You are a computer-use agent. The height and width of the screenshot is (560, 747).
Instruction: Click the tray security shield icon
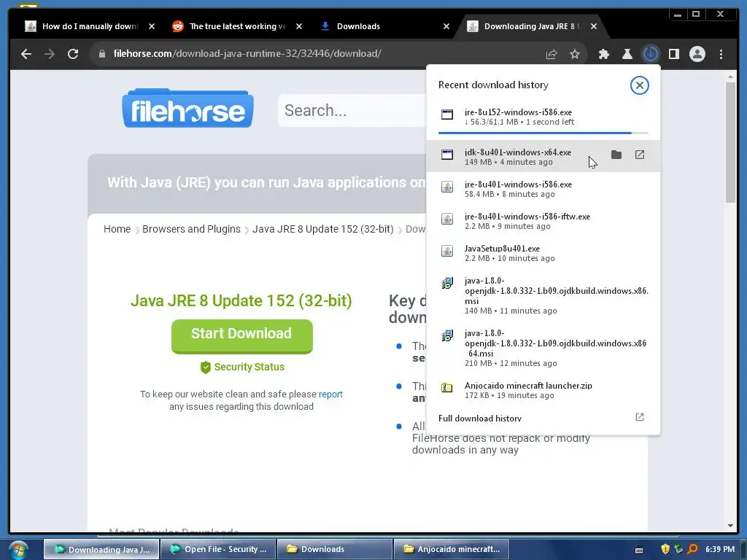point(665,549)
